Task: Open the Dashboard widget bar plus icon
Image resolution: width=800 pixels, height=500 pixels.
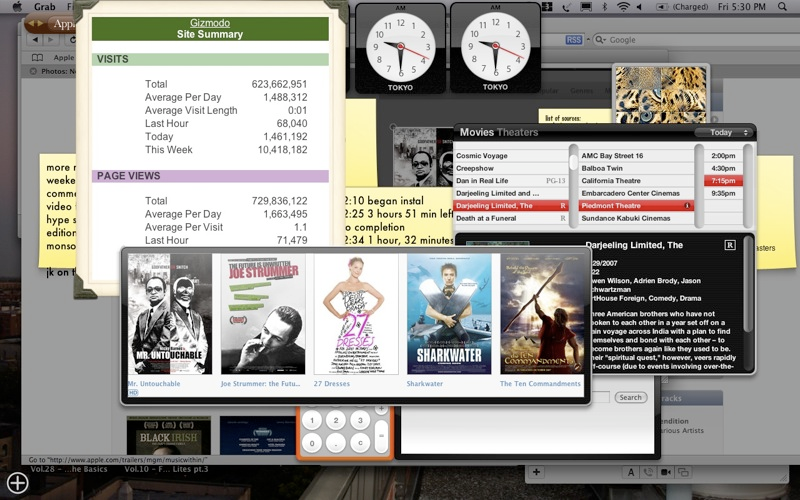Action: point(17,483)
